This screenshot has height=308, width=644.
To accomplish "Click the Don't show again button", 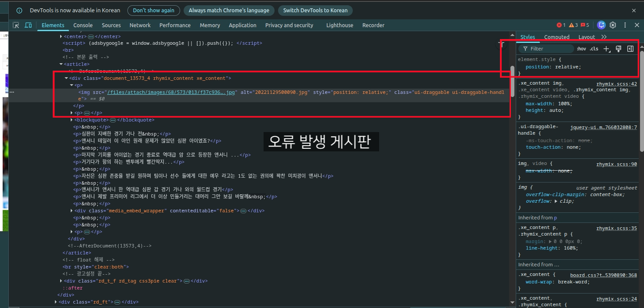I will (153, 10).
